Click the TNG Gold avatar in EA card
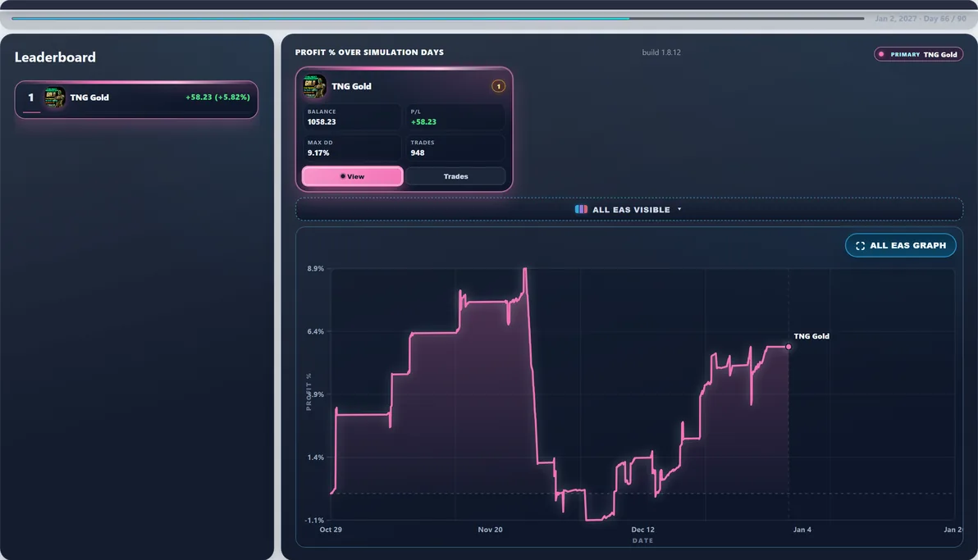This screenshot has width=978, height=560. pos(314,86)
